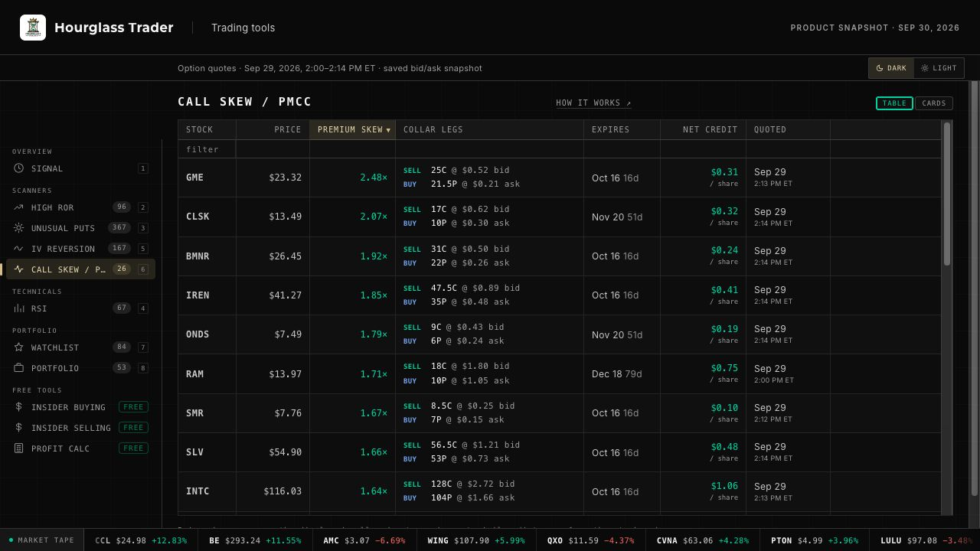The height and width of the screenshot is (551, 980).
Task: Open the Signal clock icon
Action: pos(18,168)
